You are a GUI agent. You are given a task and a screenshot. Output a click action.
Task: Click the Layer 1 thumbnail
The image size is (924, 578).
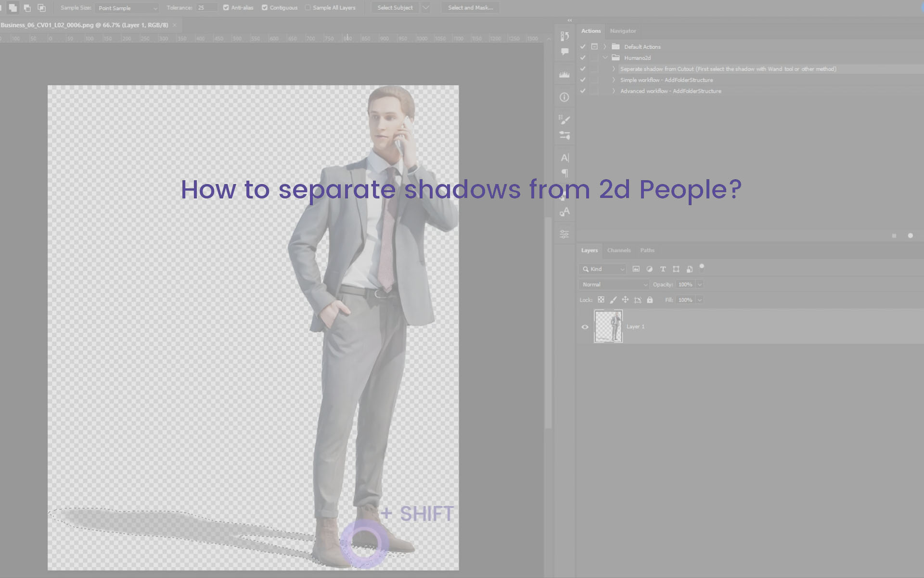click(608, 327)
